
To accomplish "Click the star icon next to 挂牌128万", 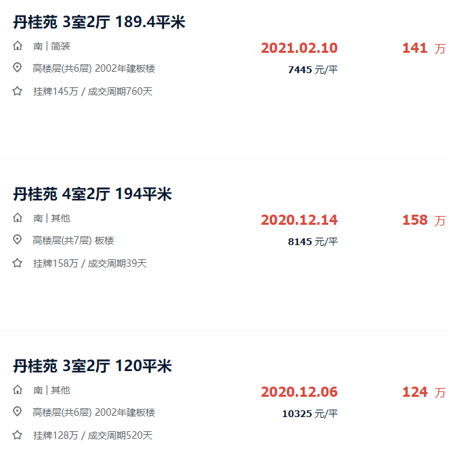I will point(18,435).
